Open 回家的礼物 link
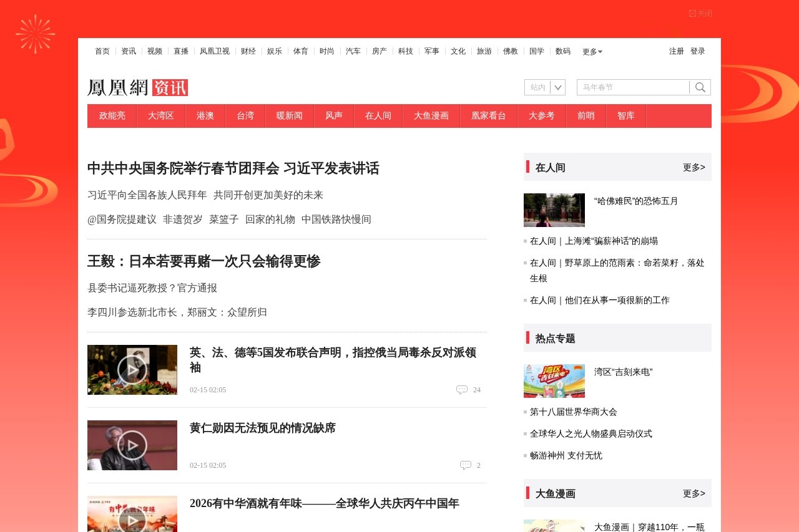This screenshot has width=799, height=532. (270, 220)
